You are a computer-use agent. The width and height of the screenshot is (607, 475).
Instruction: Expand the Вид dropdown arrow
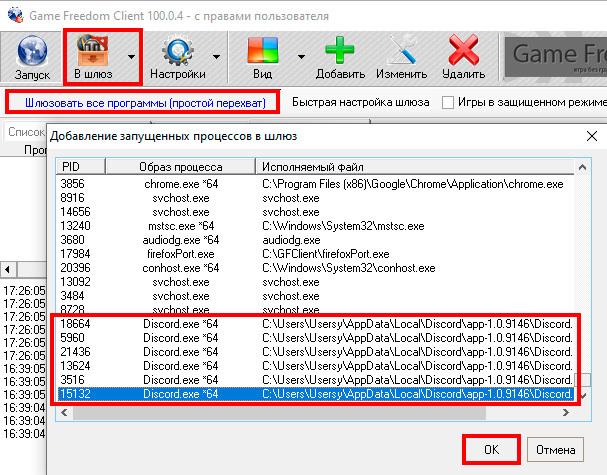[x=301, y=57]
